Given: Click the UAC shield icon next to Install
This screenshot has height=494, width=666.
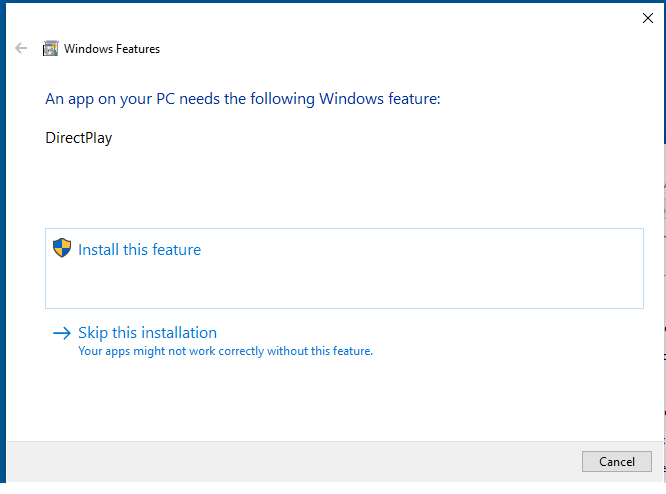Looking at the screenshot, I should 62,248.
